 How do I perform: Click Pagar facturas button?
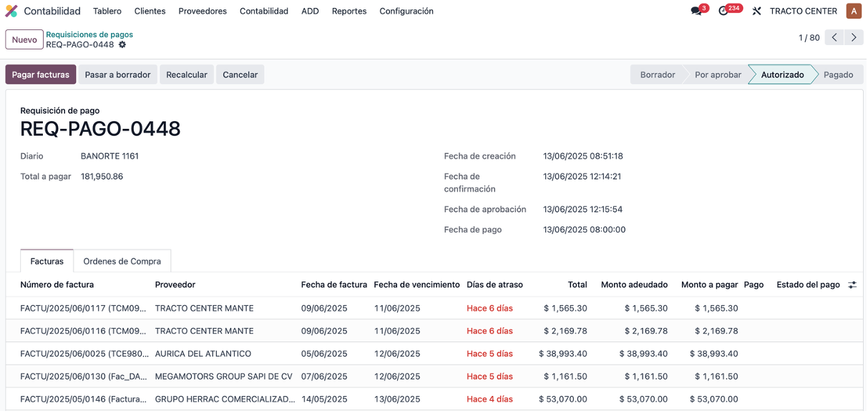(41, 74)
